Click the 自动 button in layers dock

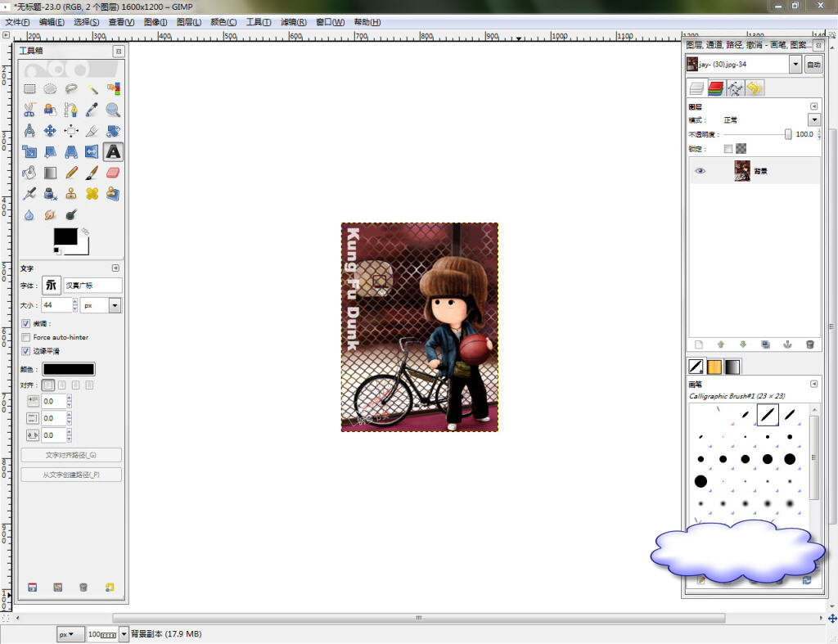click(813, 64)
